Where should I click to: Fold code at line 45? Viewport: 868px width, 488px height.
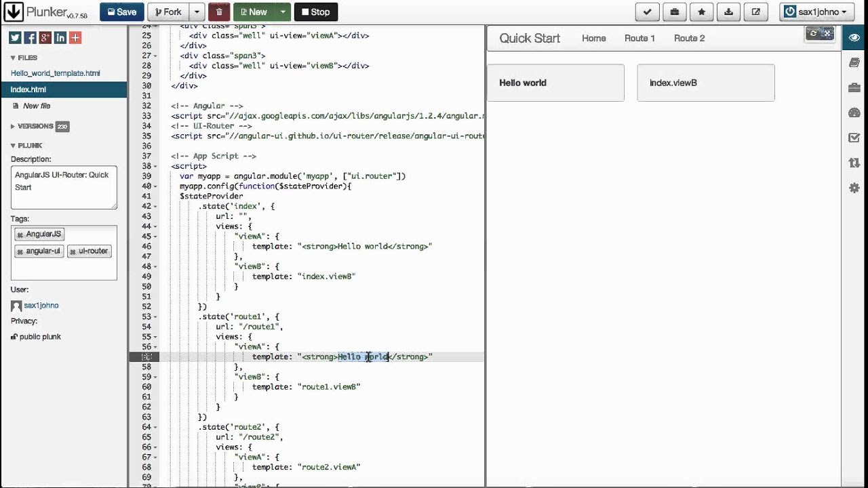pyautogui.click(x=155, y=237)
